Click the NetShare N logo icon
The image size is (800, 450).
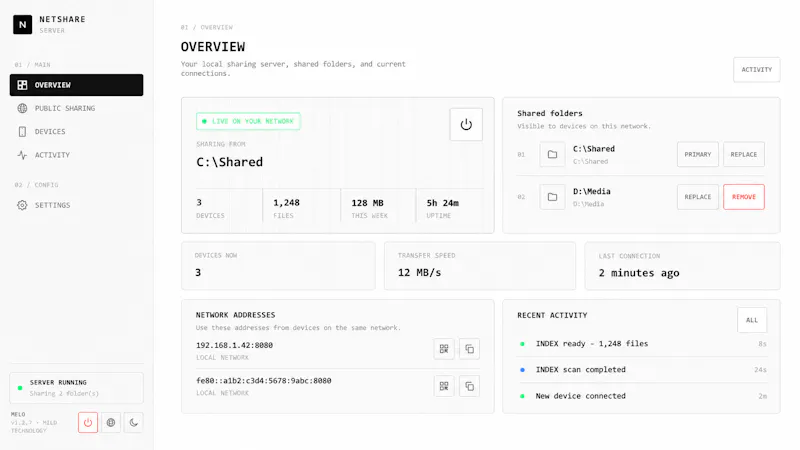tap(22, 24)
